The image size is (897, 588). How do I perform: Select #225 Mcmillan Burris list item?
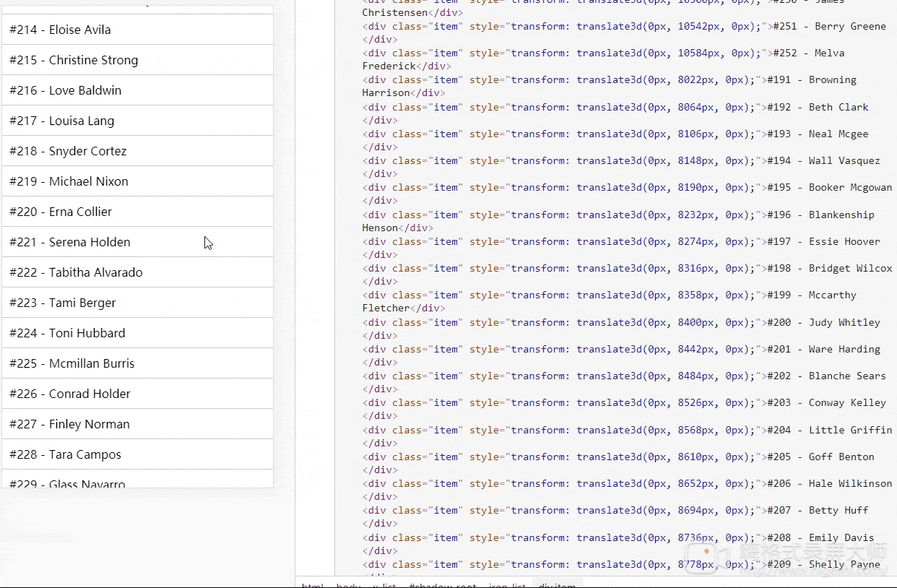click(x=137, y=363)
